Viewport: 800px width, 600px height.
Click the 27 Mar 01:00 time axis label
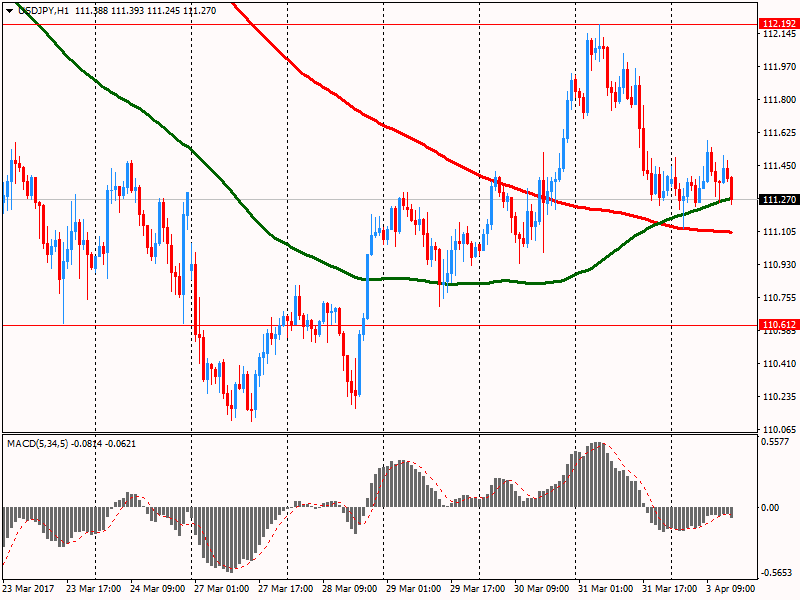point(221,589)
